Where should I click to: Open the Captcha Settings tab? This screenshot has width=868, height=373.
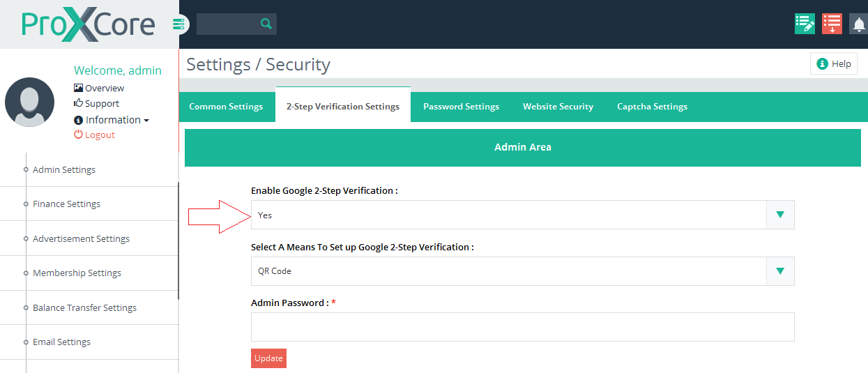tap(652, 107)
